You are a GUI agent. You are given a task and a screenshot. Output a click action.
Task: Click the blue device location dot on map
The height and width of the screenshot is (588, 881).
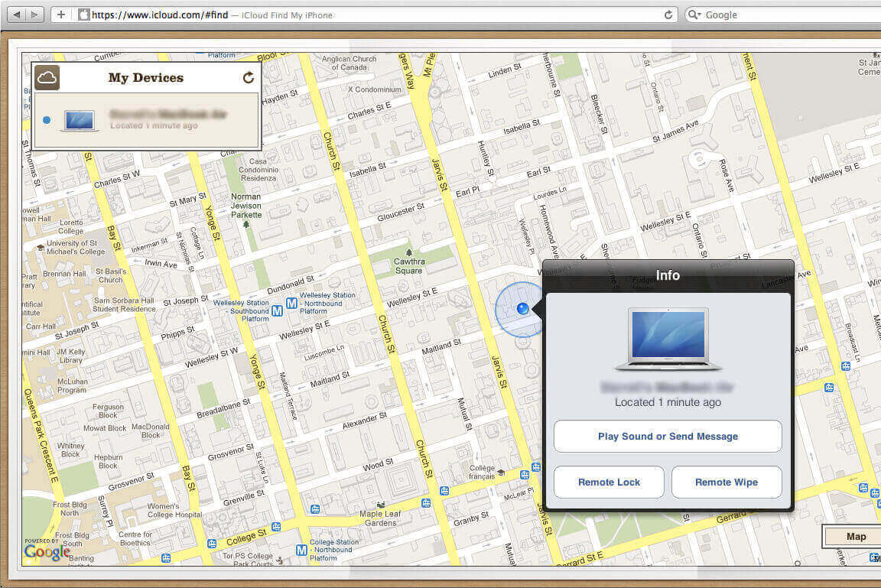click(x=522, y=308)
